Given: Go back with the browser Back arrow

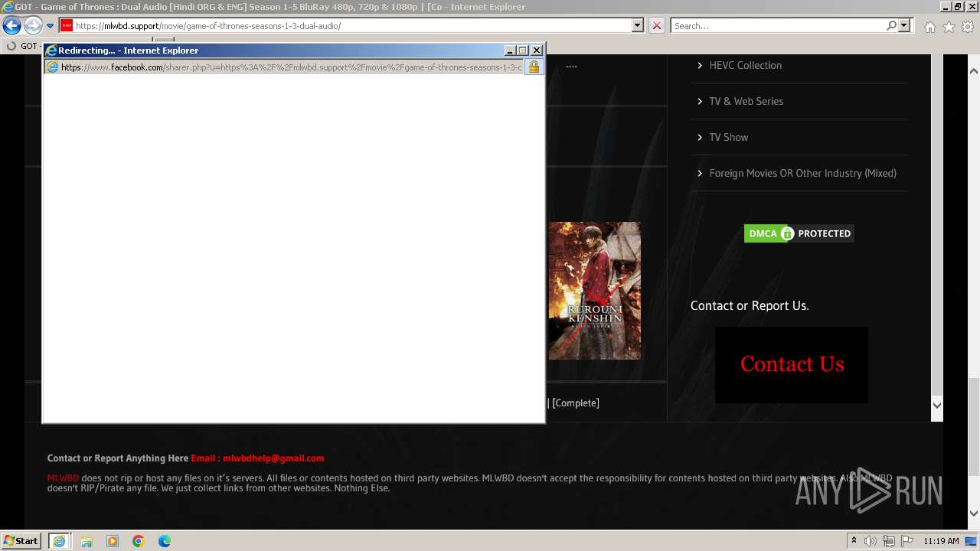Looking at the screenshot, I should (11, 26).
